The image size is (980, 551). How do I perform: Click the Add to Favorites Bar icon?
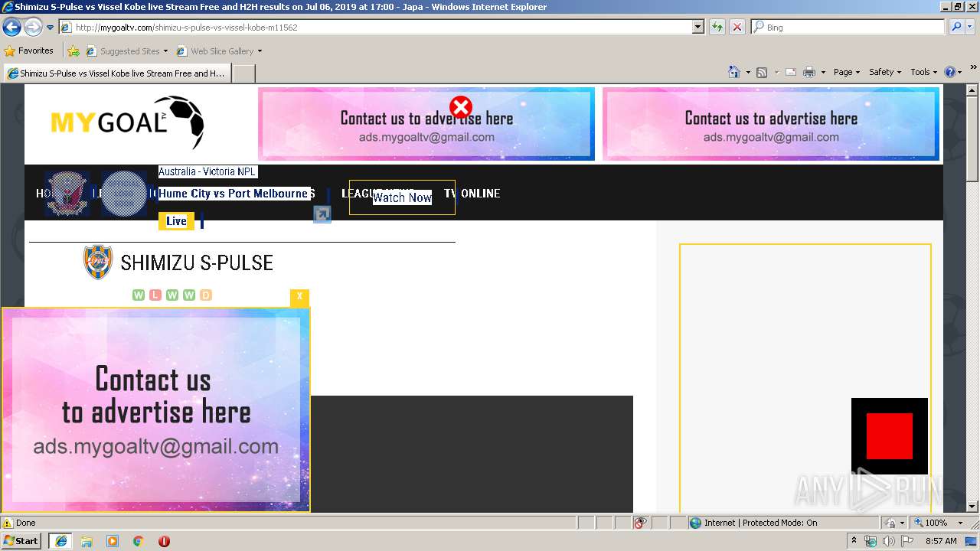click(x=73, y=51)
